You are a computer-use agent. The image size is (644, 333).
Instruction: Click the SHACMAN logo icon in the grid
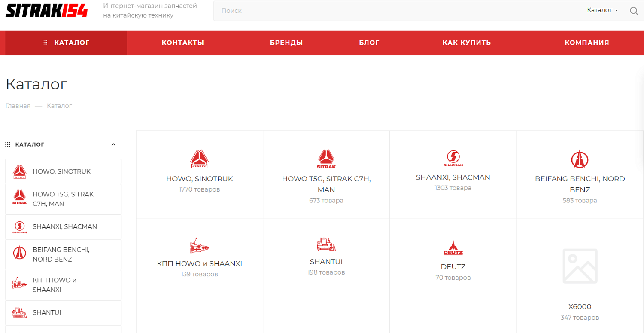[453, 158]
